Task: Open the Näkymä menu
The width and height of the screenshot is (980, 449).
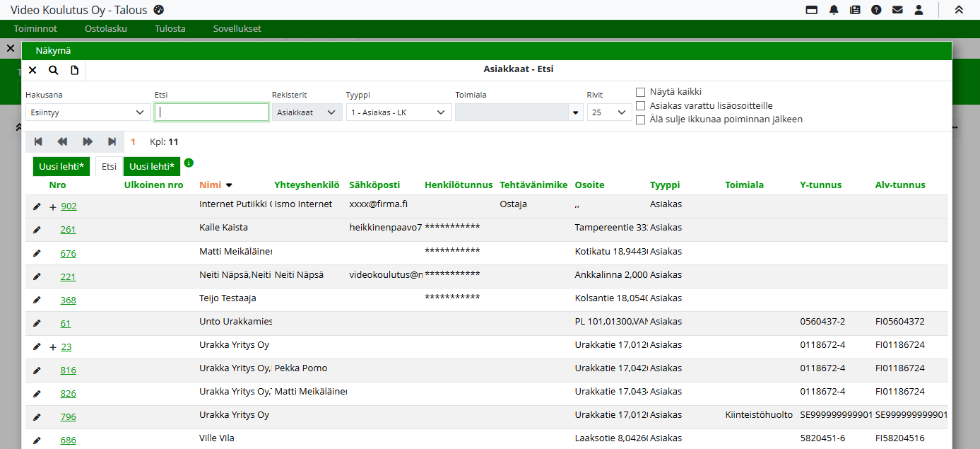Action: tap(53, 51)
